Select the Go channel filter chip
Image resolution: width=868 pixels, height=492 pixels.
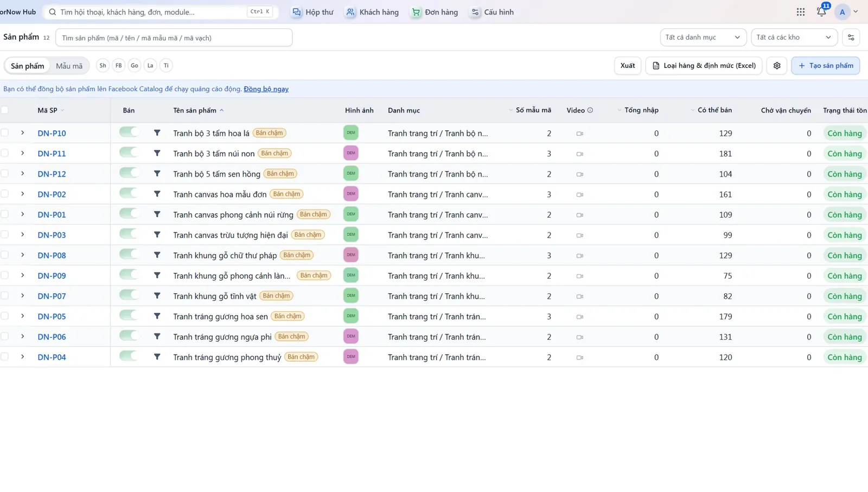click(x=135, y=66)
